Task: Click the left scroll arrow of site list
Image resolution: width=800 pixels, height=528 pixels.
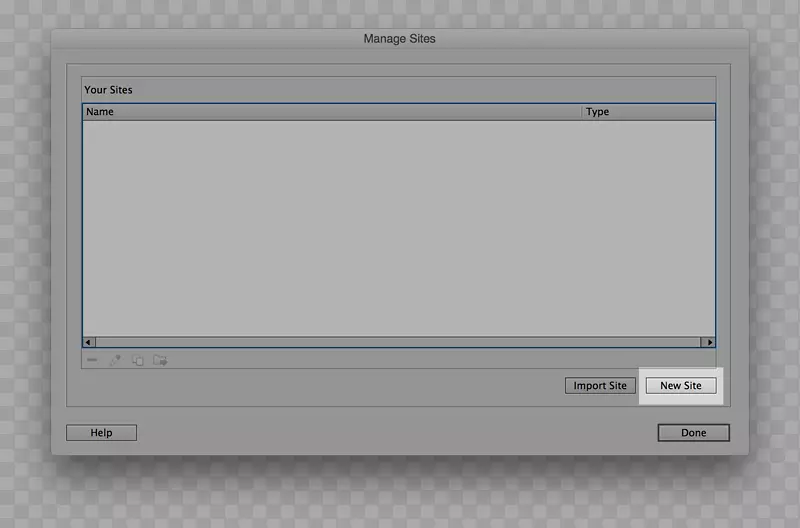Action: [x=89, y=342]
